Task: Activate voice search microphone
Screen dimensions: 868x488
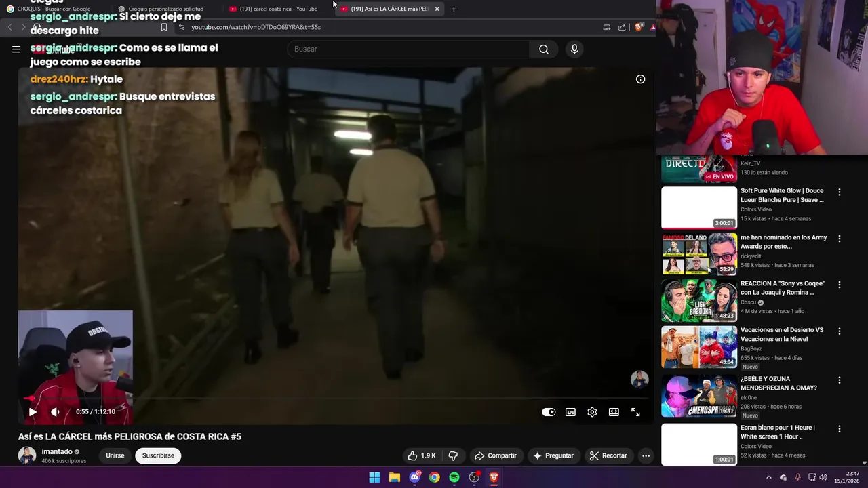Action: click(574, 49)
